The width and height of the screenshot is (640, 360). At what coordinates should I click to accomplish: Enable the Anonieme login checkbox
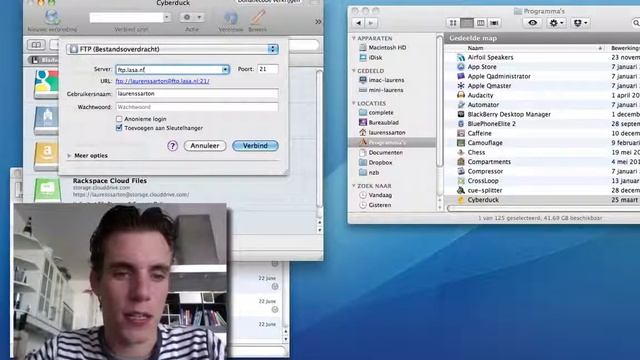pyautogui.click(x=119, y=119)
